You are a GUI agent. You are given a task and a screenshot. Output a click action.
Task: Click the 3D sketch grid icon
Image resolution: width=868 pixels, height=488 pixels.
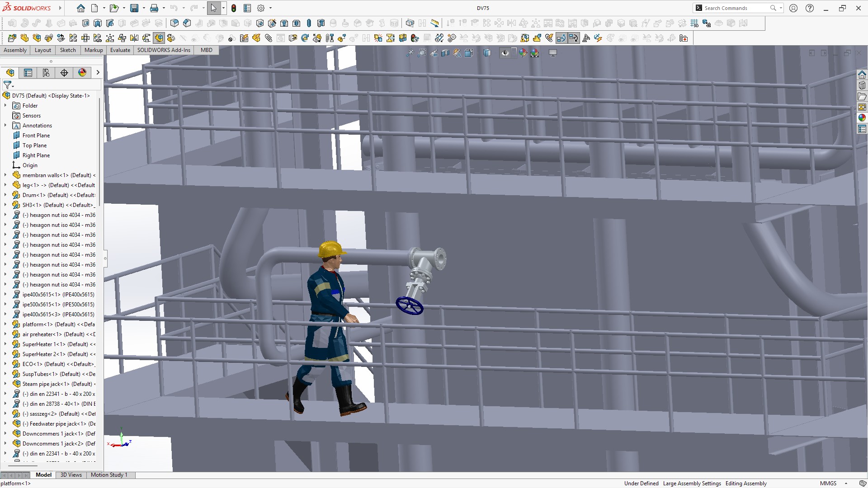click(694, 23)
